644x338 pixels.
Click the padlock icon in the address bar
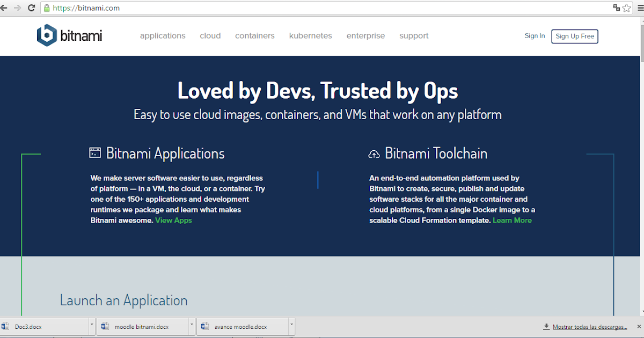point(47,8)
